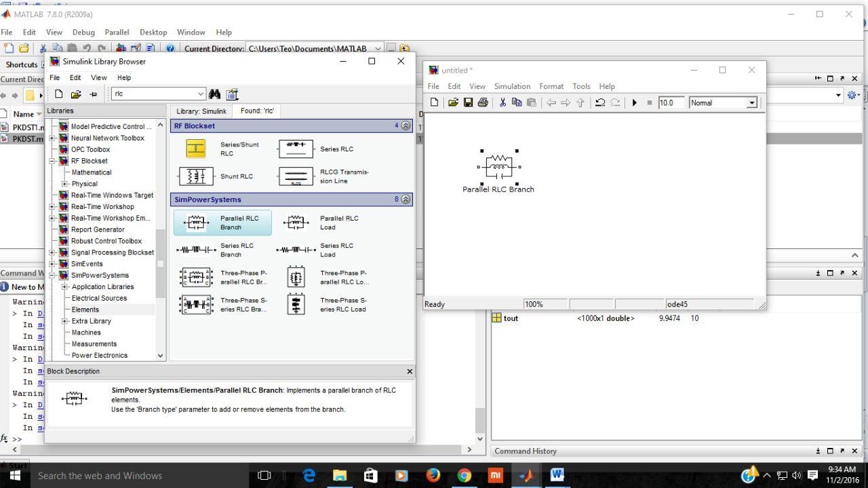Open the Three-Phase Parallel RLC Branch block
This screenshot has width=868, height=488.
(195, 276)
